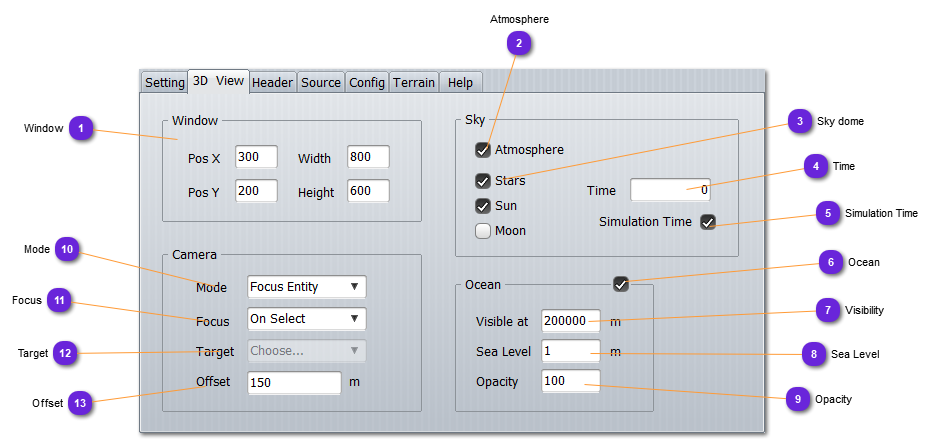Screen dimensions: 934x442
Task: Focus the window Width field
Action: coord(368,158)
